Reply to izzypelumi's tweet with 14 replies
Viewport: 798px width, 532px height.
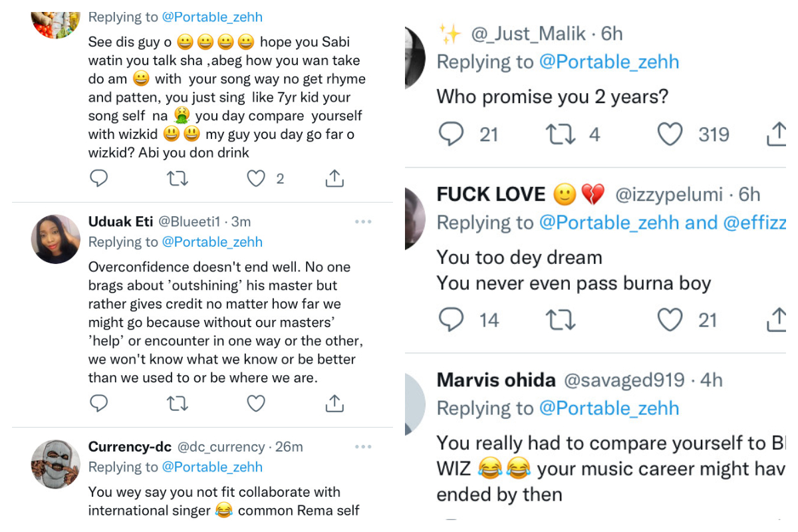point(452,321)
